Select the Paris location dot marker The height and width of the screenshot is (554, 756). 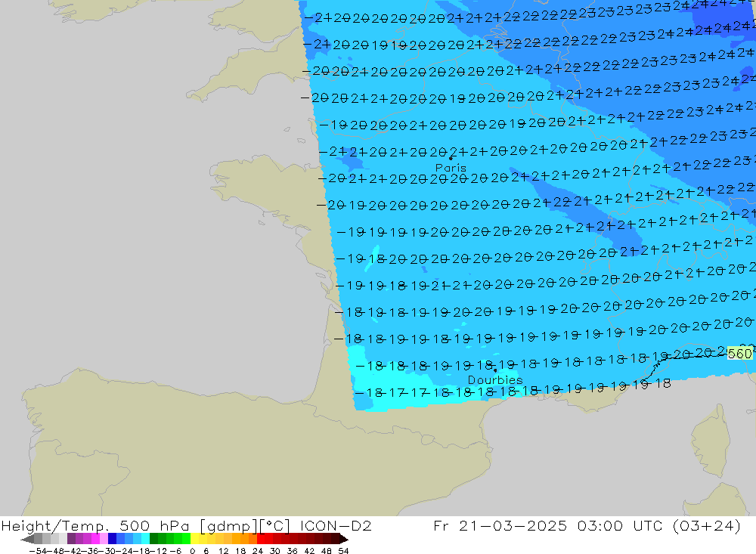(x=451, y=158)
